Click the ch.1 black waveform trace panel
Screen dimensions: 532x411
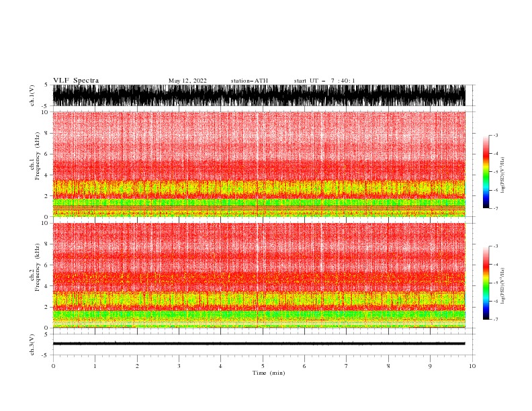[259, 95]
